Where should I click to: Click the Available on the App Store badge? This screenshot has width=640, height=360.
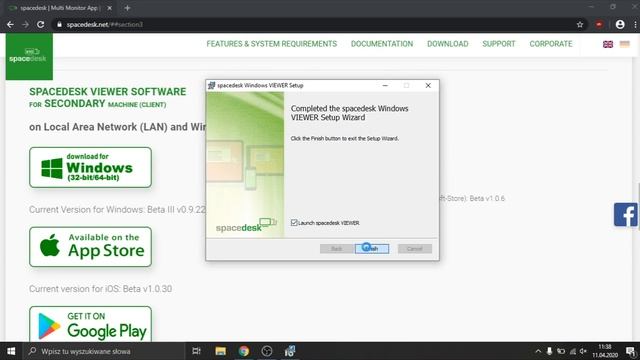(x=90, y=247)
